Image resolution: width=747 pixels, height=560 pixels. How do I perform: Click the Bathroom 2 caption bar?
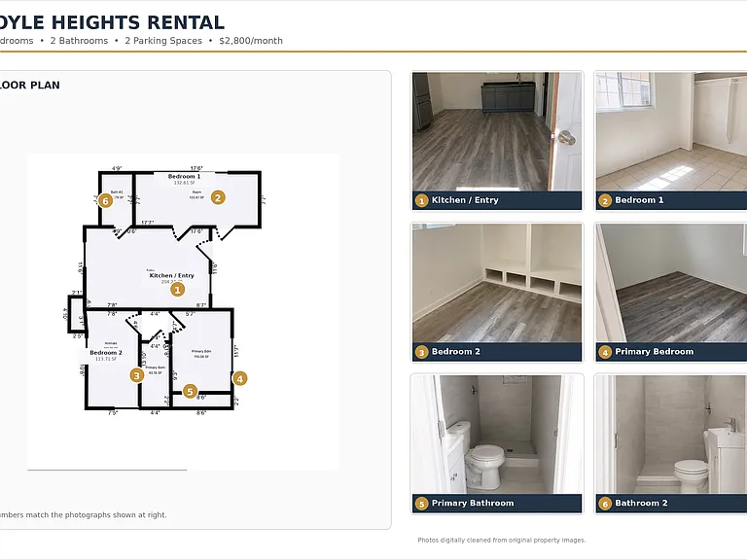[x=671, y=504]
